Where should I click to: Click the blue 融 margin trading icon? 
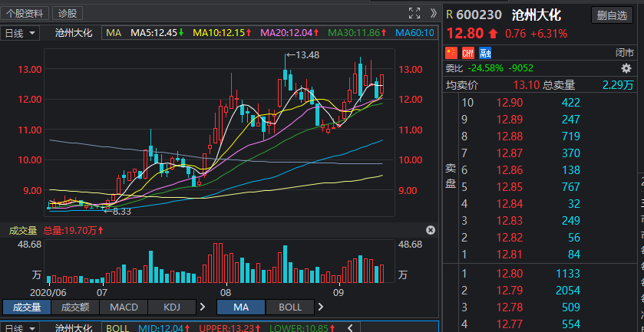coord(484,52)
